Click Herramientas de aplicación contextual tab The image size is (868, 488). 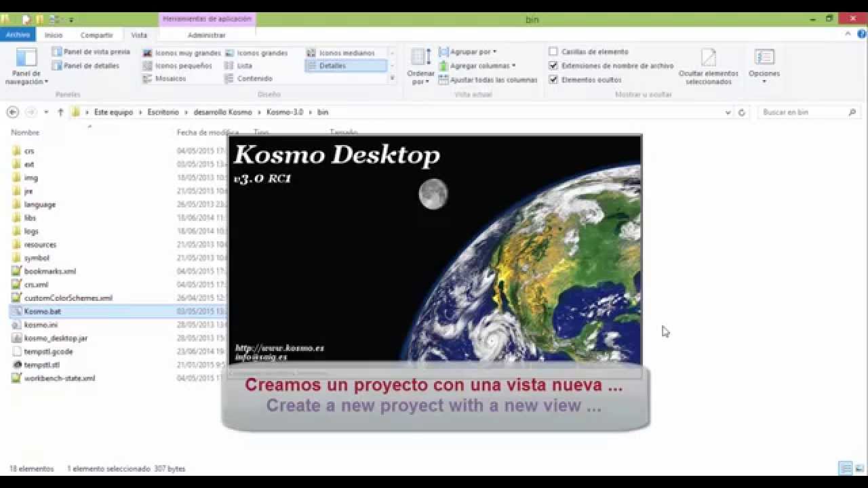207,19
